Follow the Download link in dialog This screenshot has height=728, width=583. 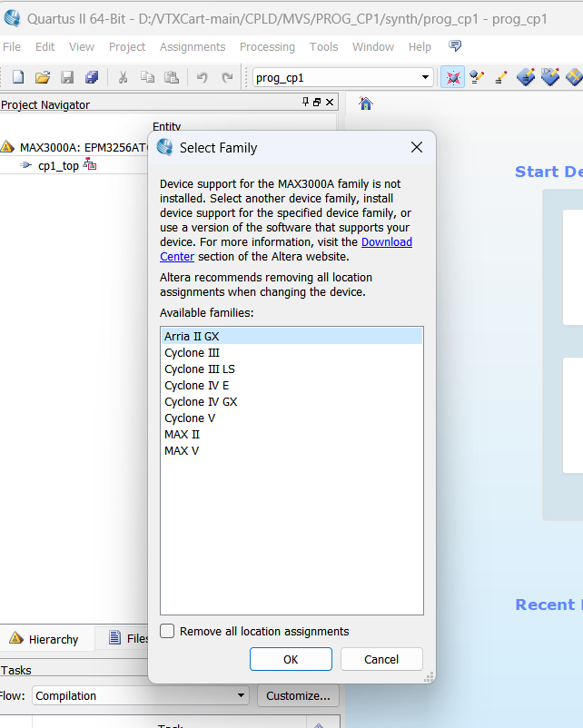[387, 241]
